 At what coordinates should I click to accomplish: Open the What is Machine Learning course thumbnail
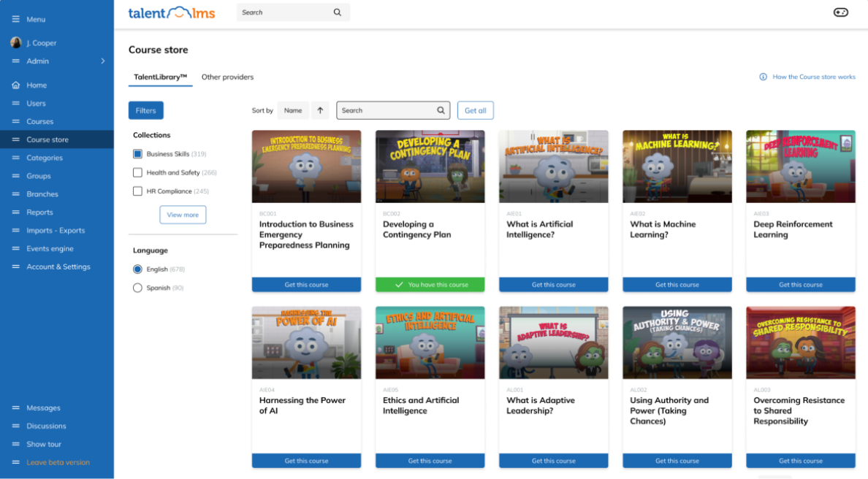click(x=677, y=166)
